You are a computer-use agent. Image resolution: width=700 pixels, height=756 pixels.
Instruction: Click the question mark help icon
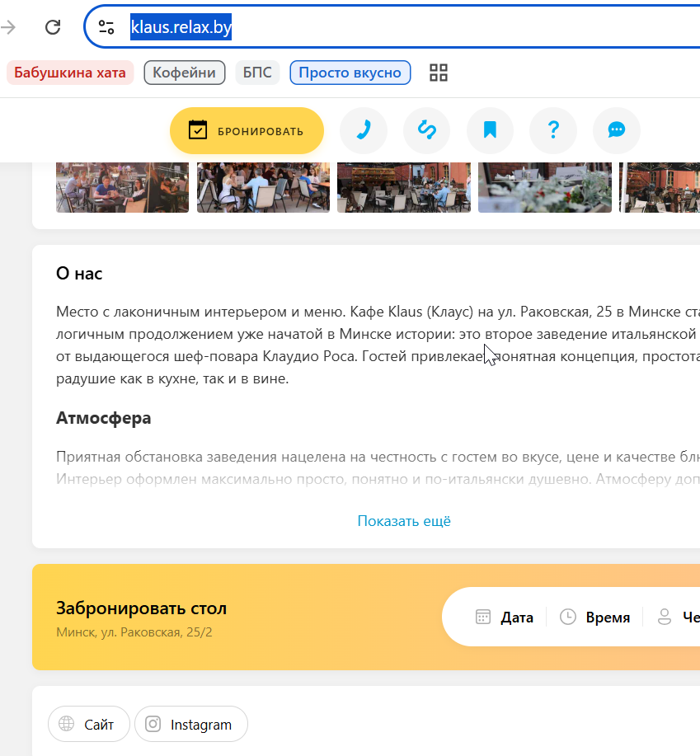(x=553, y=130)
